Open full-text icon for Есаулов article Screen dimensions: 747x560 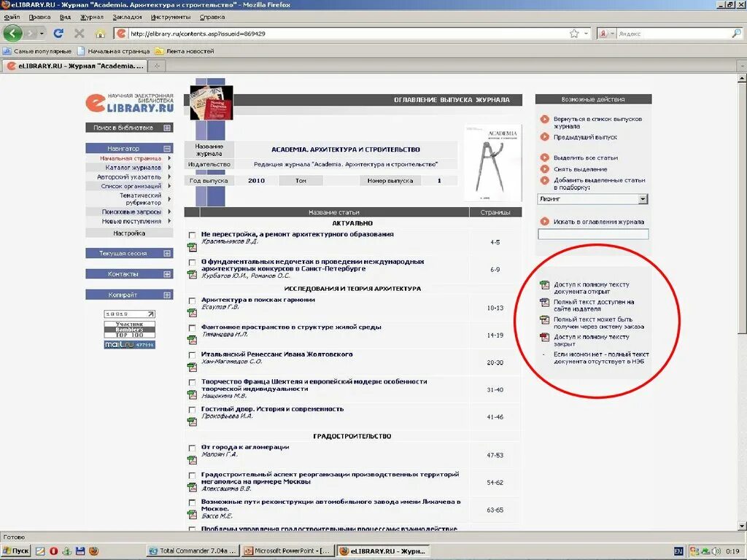pos(192,313)
